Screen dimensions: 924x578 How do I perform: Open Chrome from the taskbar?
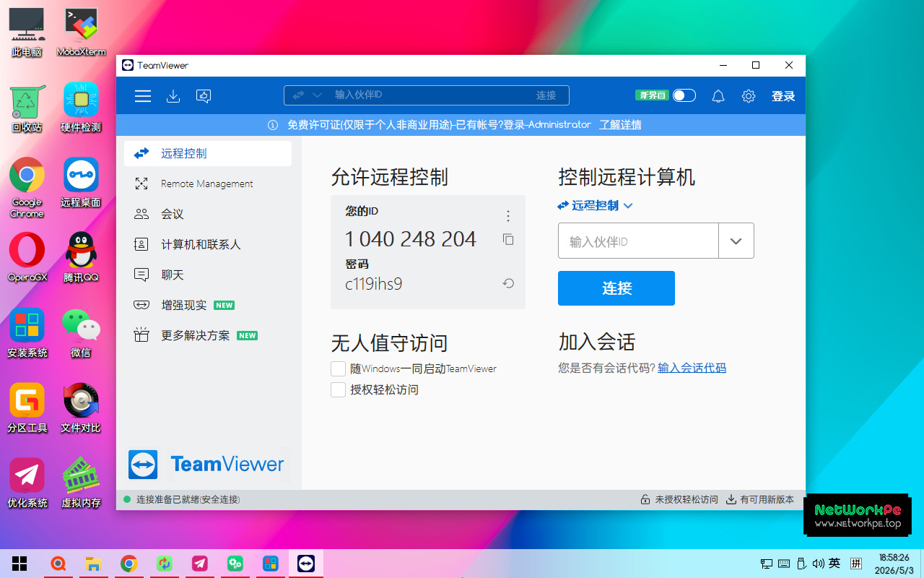pyautogui.click(x=128, y=564)
